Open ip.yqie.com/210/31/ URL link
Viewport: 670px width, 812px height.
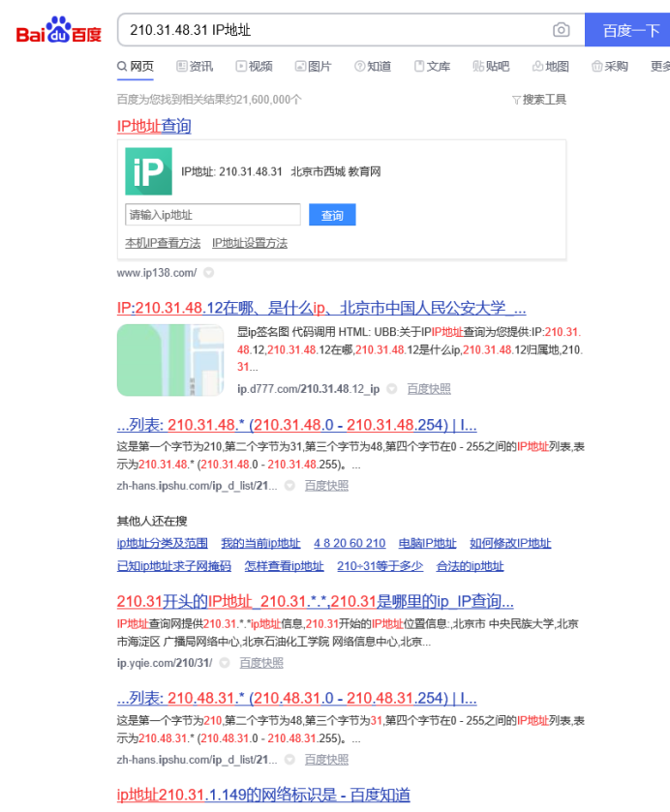(x=165, y=662)
